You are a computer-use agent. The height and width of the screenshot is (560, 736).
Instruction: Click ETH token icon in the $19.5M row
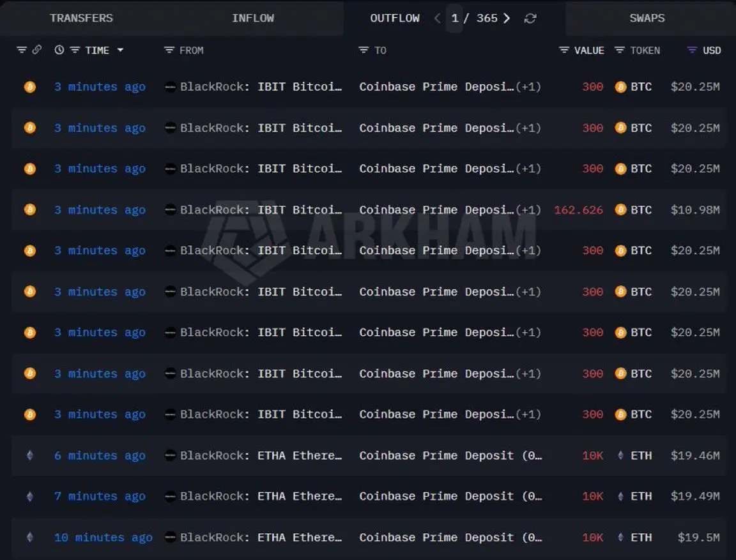tap(620, 537)
